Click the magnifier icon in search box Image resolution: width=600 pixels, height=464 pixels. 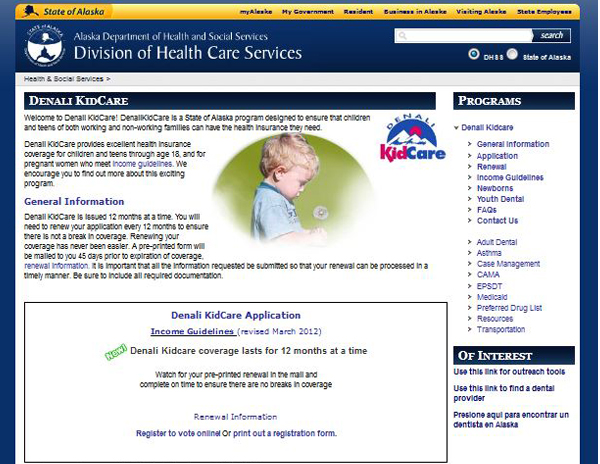pyautogui.click(x=402, y=36)
